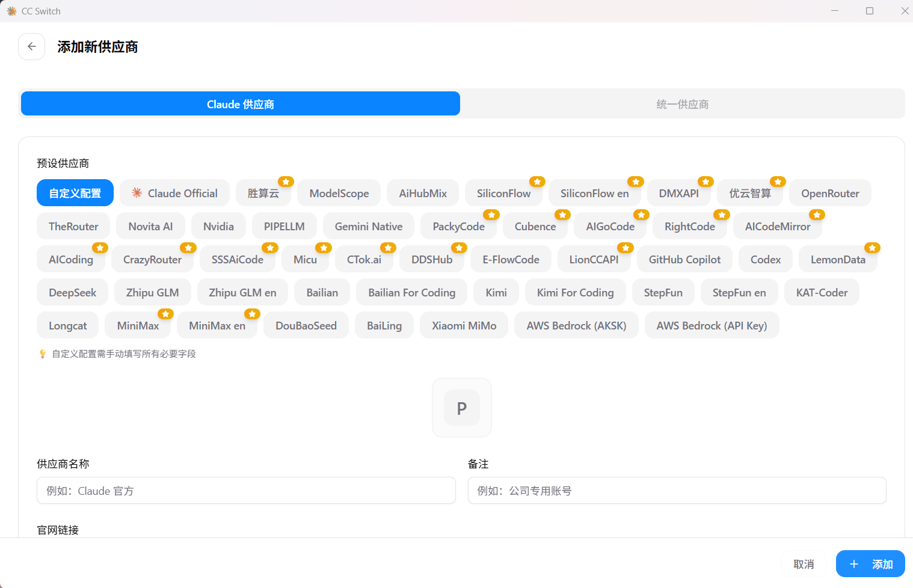Choose AiHubMix provider preset
This screenshot has height=588, width=913.
pyautogui.click(x=423, y=193)
